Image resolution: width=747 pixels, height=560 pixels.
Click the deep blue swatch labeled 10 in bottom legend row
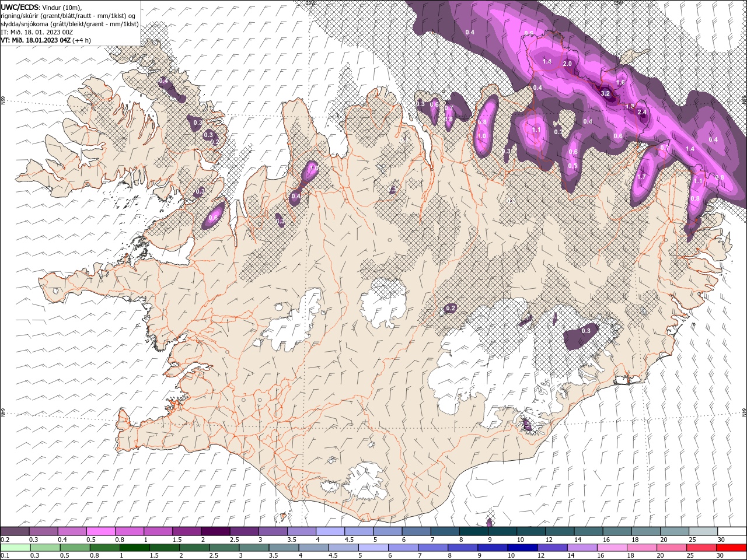522,548
